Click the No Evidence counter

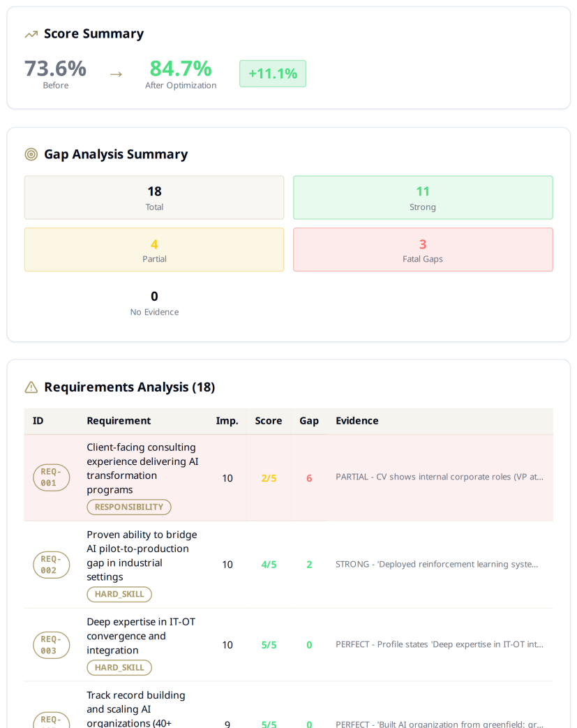154,303
